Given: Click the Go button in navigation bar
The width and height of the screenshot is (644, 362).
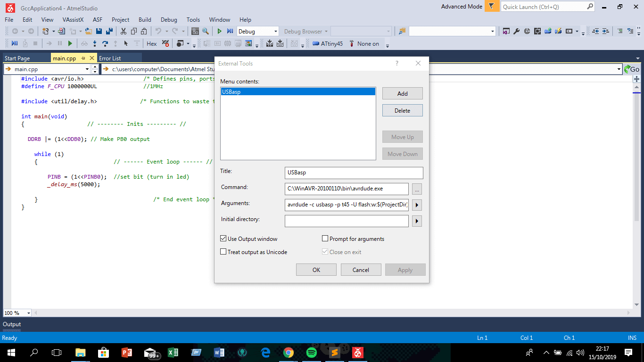Looking at the screenshot, I should 632,69.
